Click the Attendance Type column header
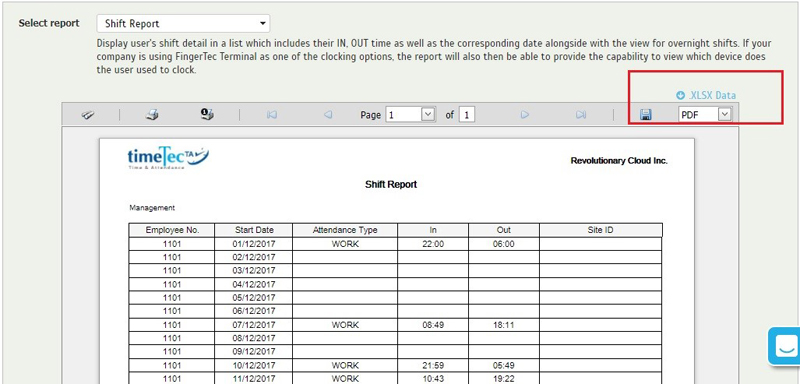Image resolution: width=800 pixels, height=384 pixels. click(x=345, y=230)
